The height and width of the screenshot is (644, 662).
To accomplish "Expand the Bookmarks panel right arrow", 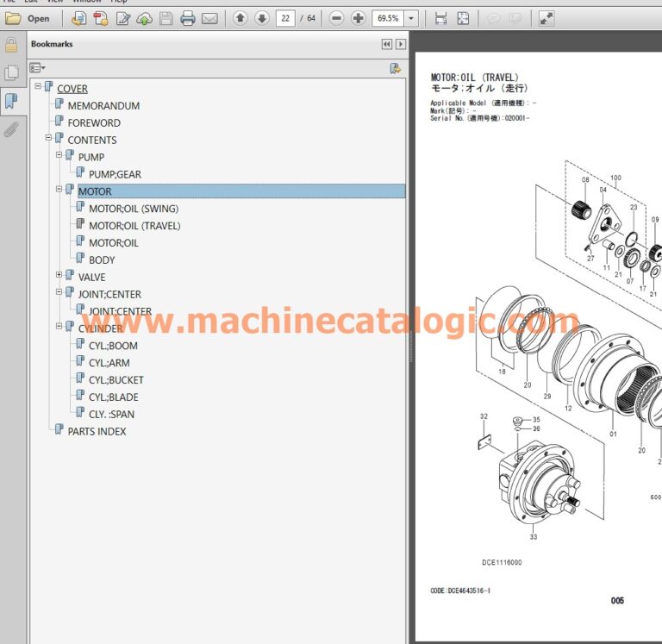I will coord(401,44).
